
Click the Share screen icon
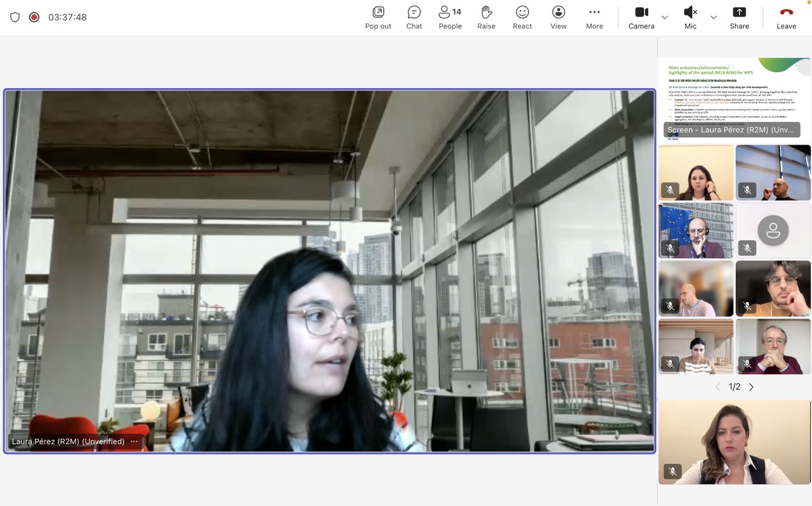click(739, 17)
